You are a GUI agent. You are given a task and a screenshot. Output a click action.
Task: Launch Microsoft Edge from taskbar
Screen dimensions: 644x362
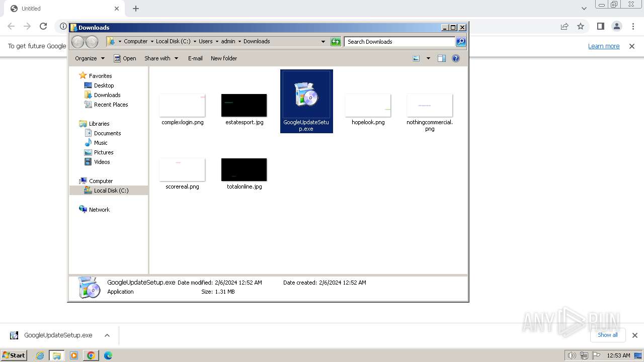(108, 355)
